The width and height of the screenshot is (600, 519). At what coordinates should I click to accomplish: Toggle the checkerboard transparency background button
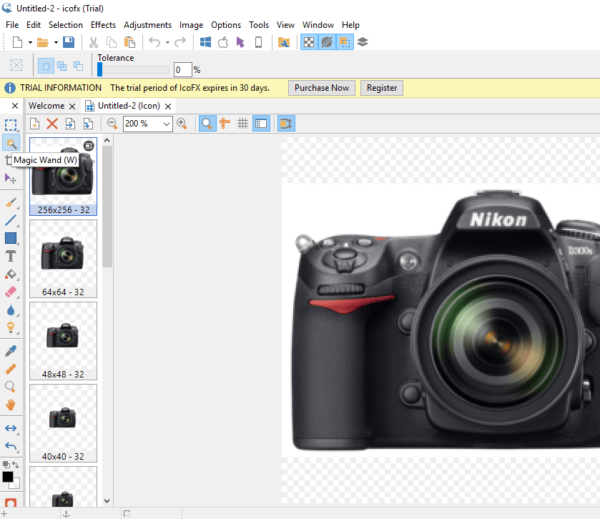(309, 42)
